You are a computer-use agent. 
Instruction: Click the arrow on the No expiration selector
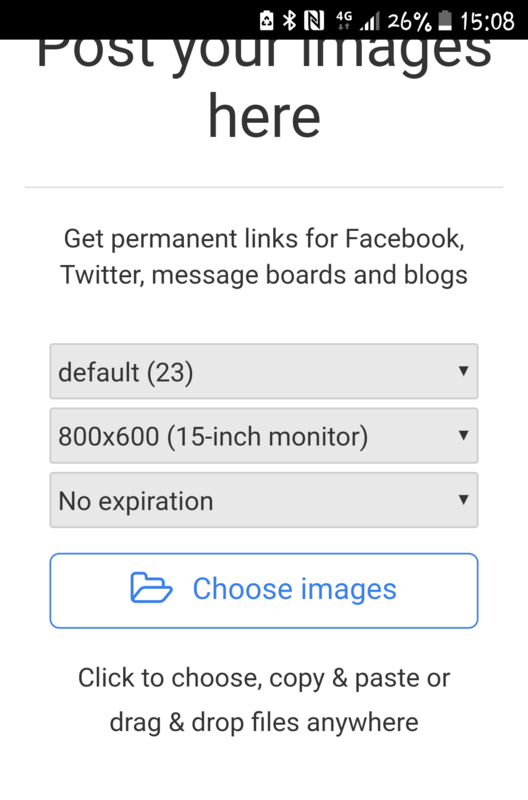click(x=463, y=499)
